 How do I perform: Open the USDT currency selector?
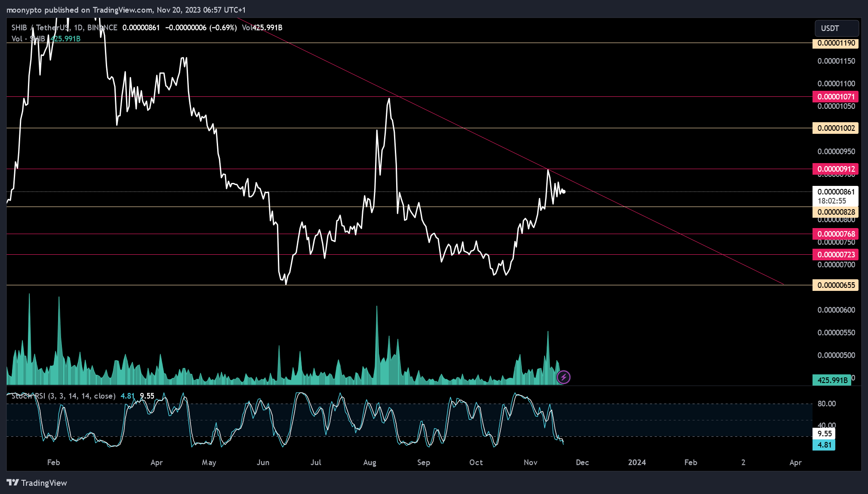pyautogui.click(x=837, y=28)
